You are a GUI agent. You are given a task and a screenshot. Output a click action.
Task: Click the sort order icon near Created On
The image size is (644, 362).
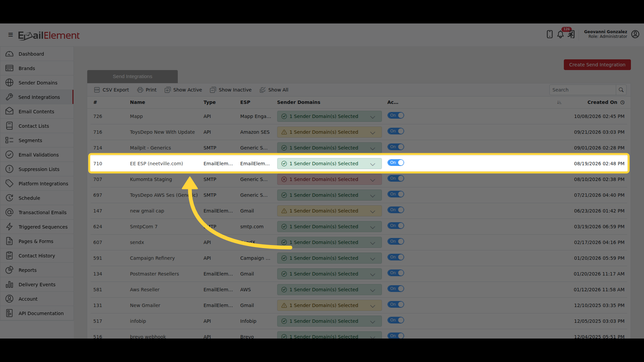[x=559, y=102]
